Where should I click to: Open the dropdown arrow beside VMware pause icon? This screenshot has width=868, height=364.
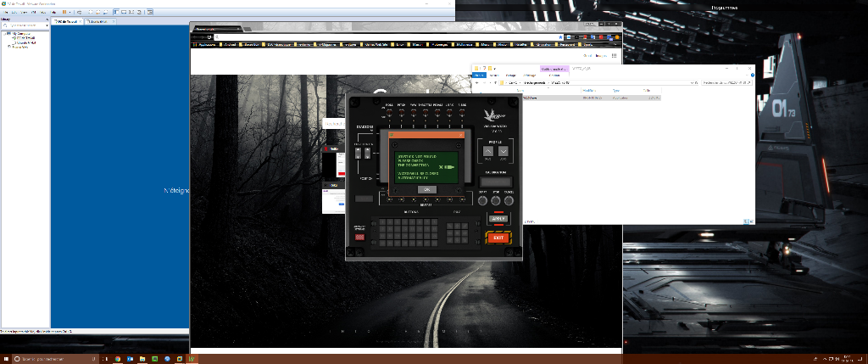[70, 12]
